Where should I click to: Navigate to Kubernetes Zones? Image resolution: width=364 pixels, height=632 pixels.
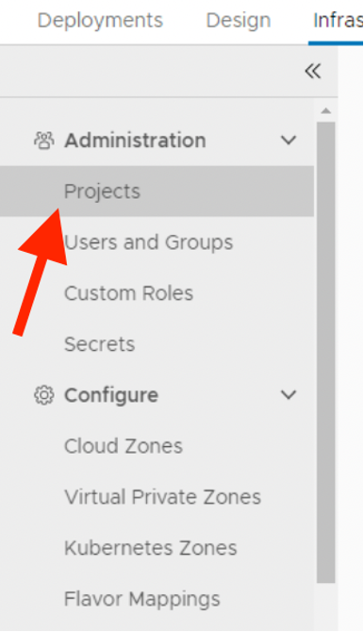click(x=150, y=548)
